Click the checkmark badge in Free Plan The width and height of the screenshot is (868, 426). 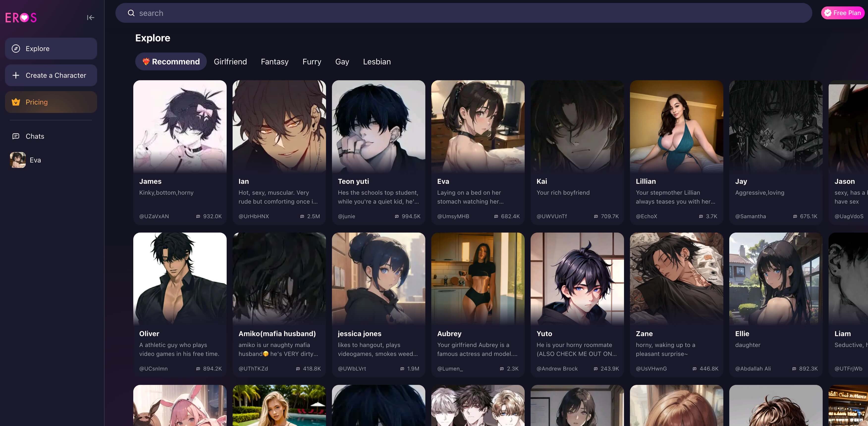pos(828,13)
